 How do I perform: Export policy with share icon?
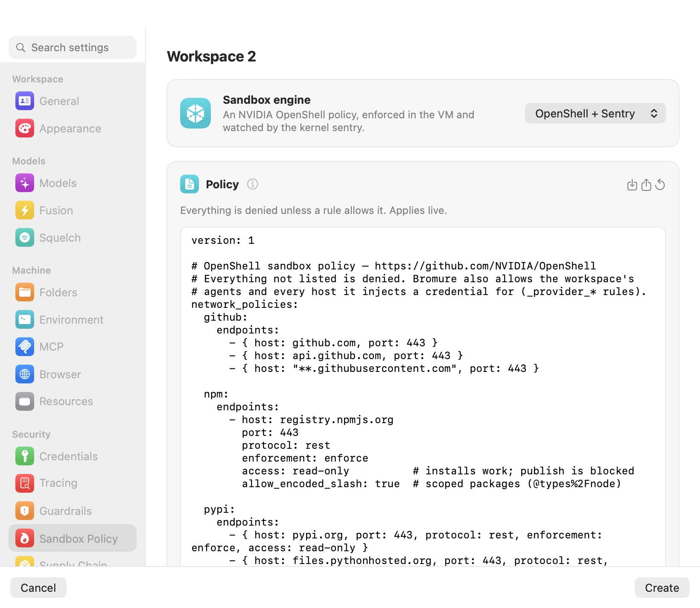(x=646, y=185)
